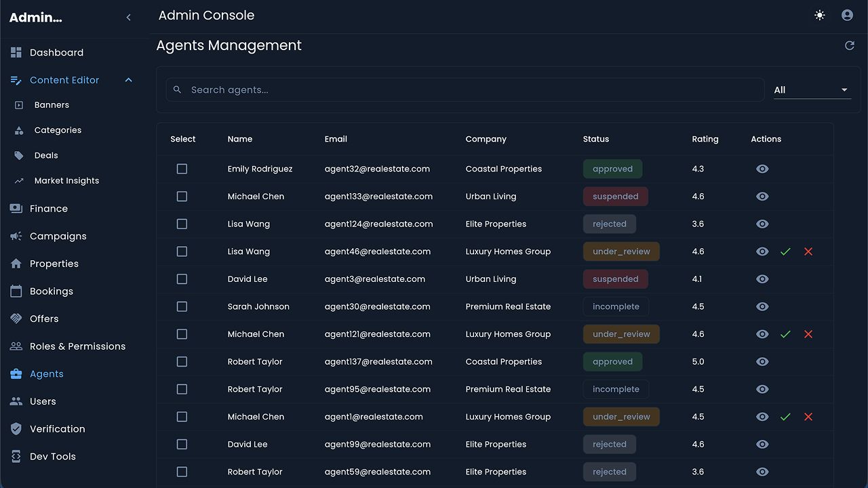Open Dashboard in the sidebar
Image resolution: width=868 pixels, height=488 pixels.
(56, 53)
